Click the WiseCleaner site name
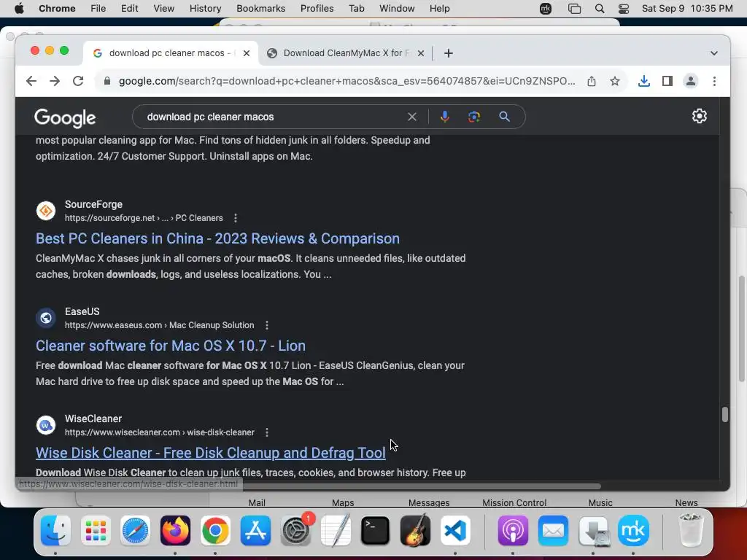Screen dimensions: 747x560 (x=93, y=419)
